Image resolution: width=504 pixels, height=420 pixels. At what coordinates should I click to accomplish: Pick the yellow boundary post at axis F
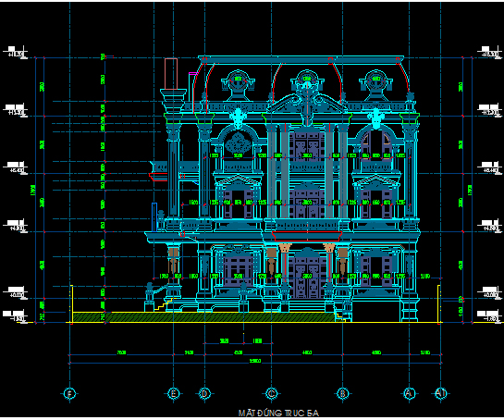(x=71, y=303)
